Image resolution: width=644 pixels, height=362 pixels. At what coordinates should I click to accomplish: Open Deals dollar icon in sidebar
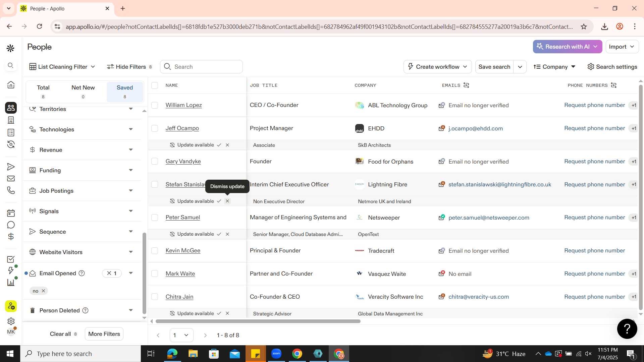(11, 237)
